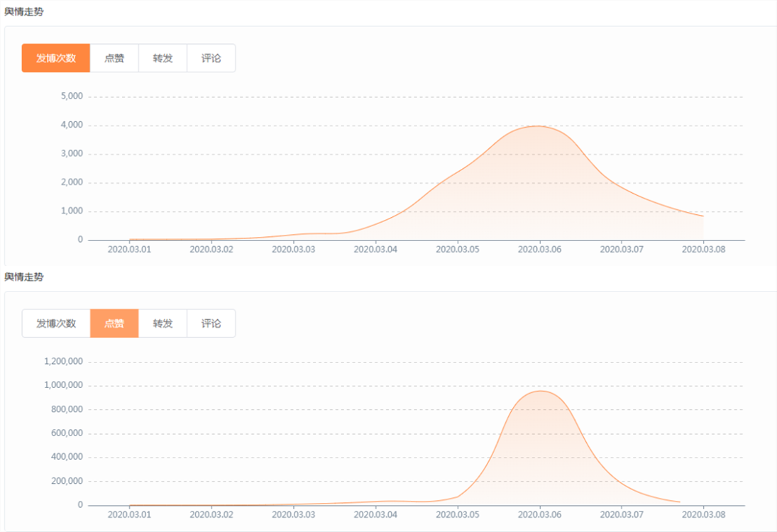Click 2020.03.05 label on bottom chart axis

coord(458,515)
